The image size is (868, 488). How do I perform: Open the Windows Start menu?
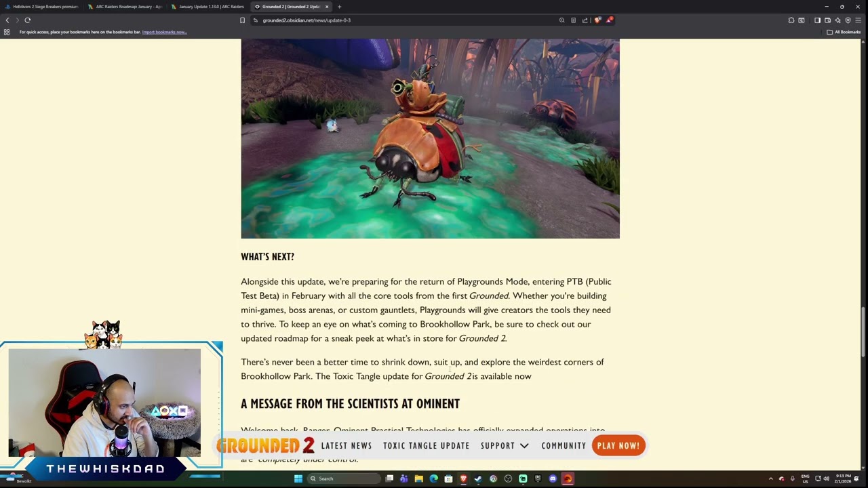pyautogui.click(x=298, y=479)
